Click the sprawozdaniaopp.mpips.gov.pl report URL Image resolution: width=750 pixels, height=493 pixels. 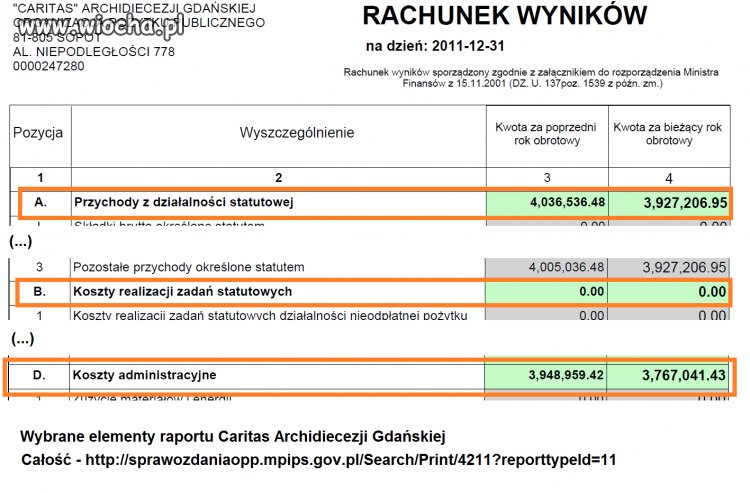tap(350, 460)
